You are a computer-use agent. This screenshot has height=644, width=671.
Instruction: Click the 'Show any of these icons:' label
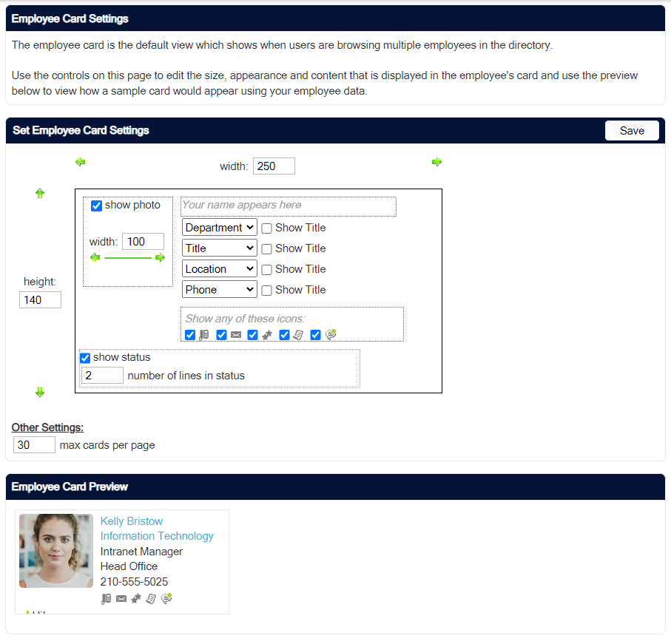[245, 319]
